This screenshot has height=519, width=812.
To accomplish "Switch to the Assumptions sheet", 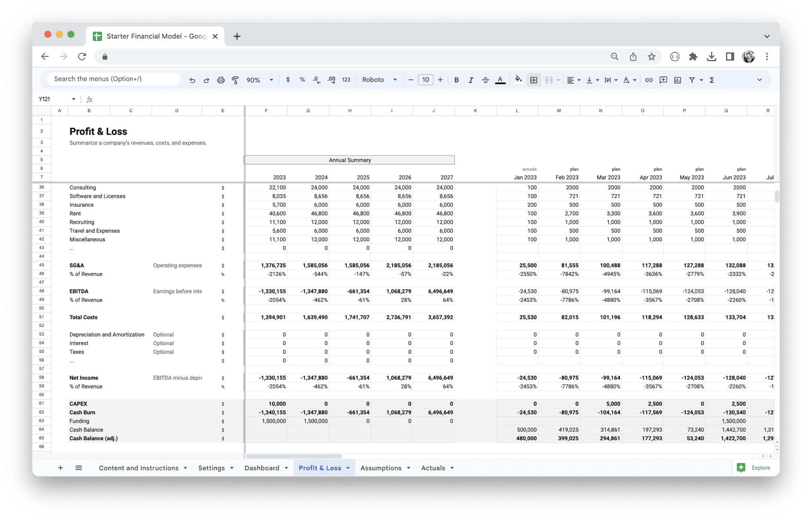I will (381, 468).
